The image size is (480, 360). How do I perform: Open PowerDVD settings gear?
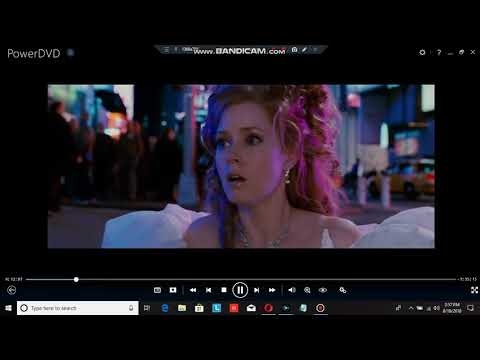coord(422,52)
